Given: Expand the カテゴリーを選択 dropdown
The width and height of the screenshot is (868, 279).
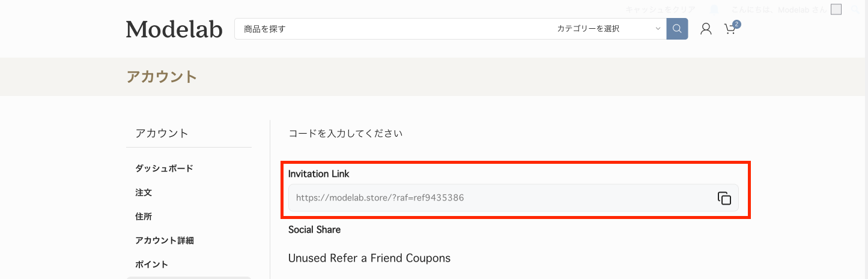Looking at the screenshot, I should coord(608,29).
